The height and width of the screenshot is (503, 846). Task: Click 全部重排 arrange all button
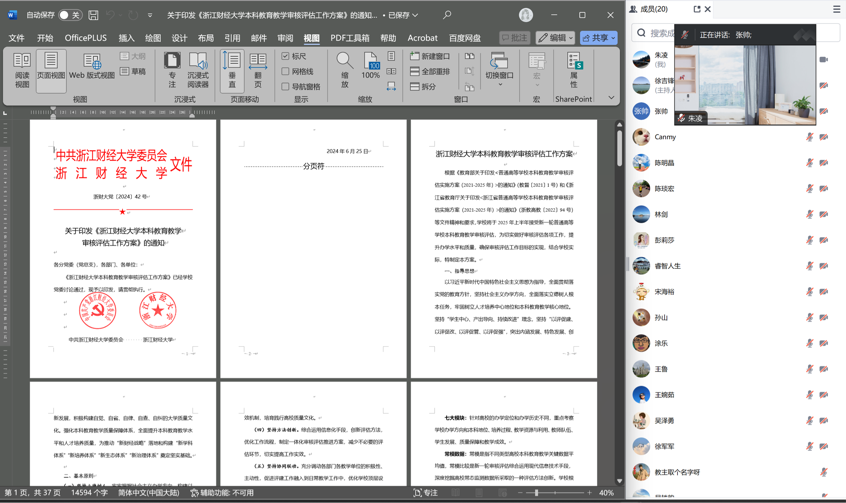coord(430,72)
